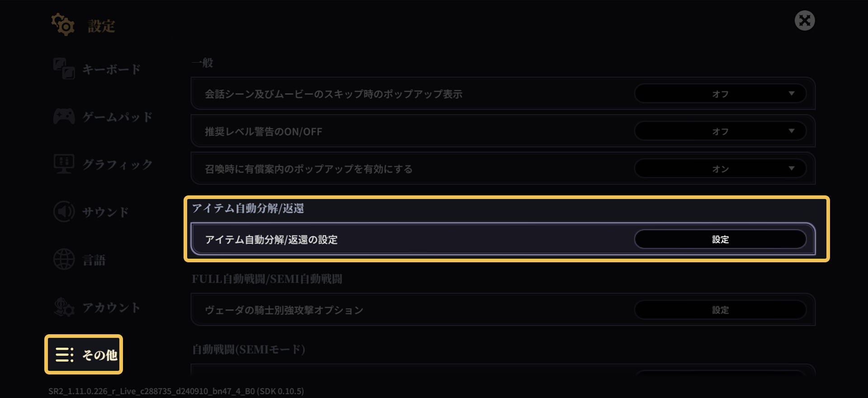The image size is (868, 398).
Task: Click the gamepad controller icon
Action: click(x=64, y=117)
